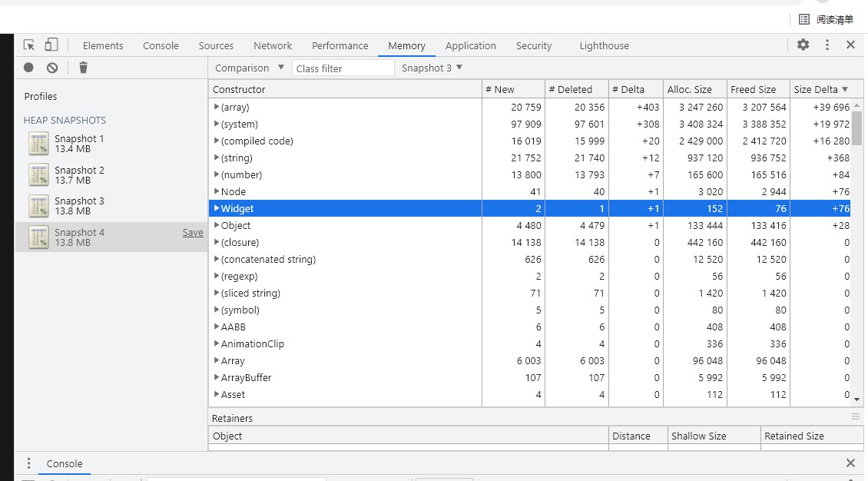
Task: Open the DevTools three-dot customize menu
Action: [x=827, y=45]
